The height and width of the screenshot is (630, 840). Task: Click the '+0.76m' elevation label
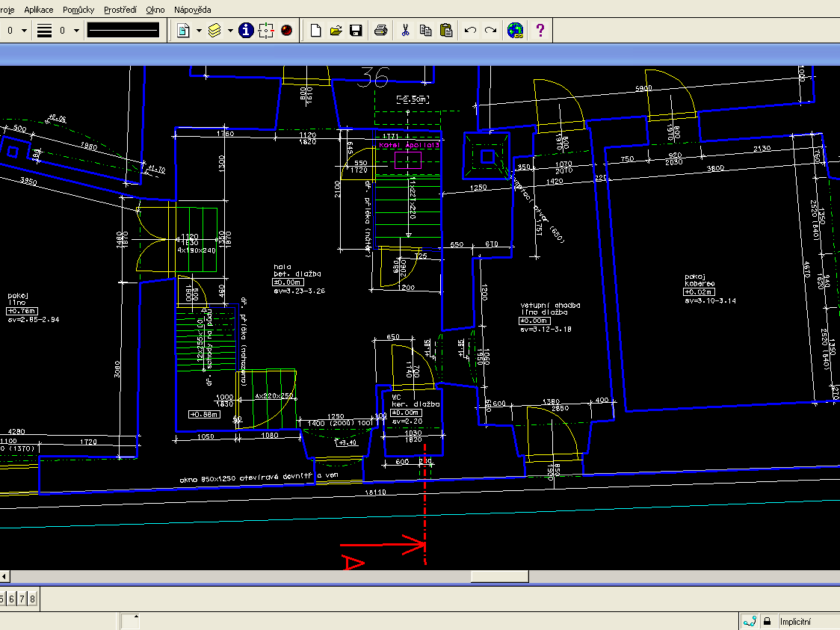point(22,311)
